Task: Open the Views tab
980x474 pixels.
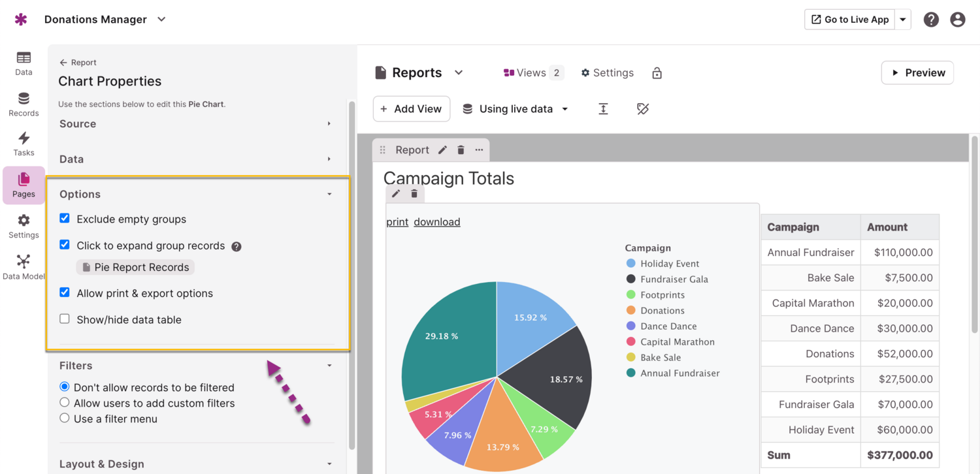Action: [532, 73]
